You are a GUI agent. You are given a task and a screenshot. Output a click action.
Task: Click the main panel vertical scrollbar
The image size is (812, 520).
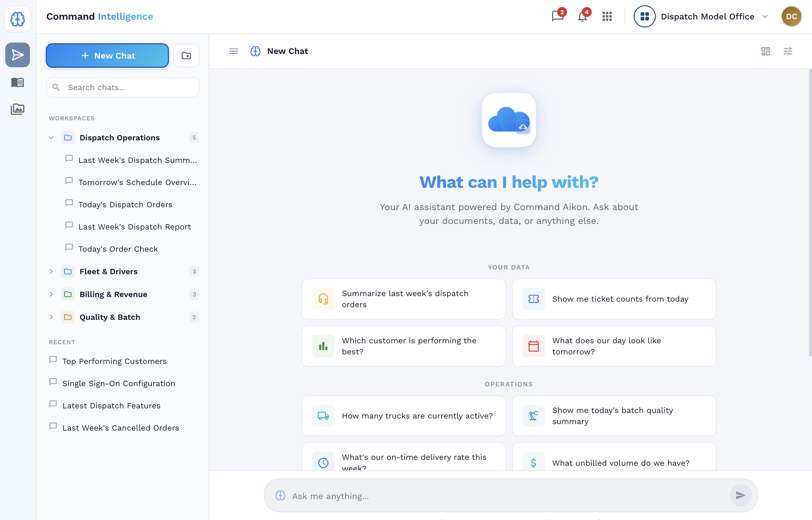810,213
